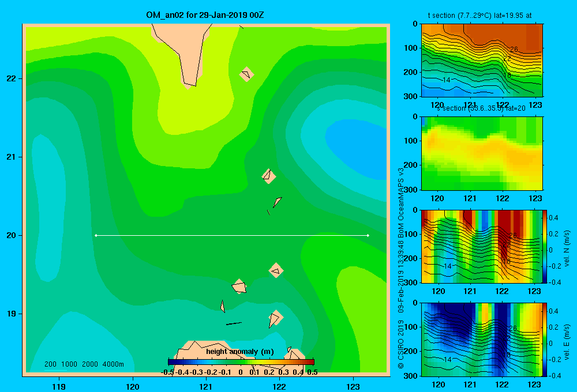
Task: Click the title OM_an02 for 29-Jan-2019 00Z
Action: (205, 15)
